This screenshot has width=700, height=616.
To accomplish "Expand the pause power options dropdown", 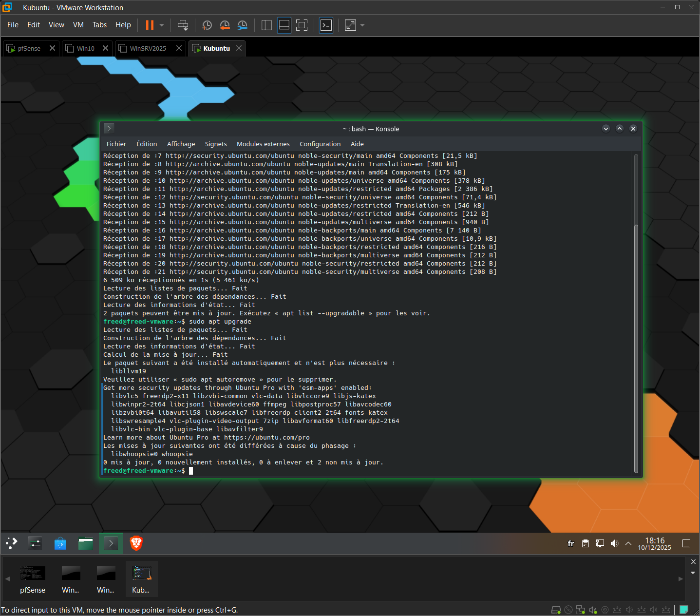I will pos(162,25).
